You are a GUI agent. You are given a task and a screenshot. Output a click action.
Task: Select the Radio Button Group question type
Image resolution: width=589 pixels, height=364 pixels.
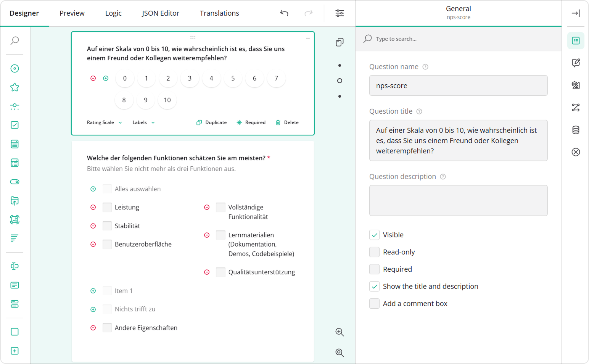pyautogui.click(x=14, y=68)
